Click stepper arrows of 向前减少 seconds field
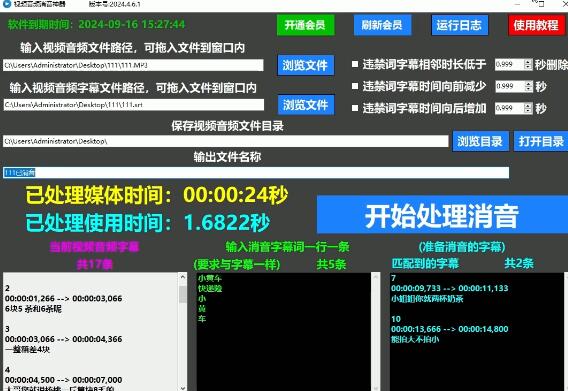 coord(529,86)
